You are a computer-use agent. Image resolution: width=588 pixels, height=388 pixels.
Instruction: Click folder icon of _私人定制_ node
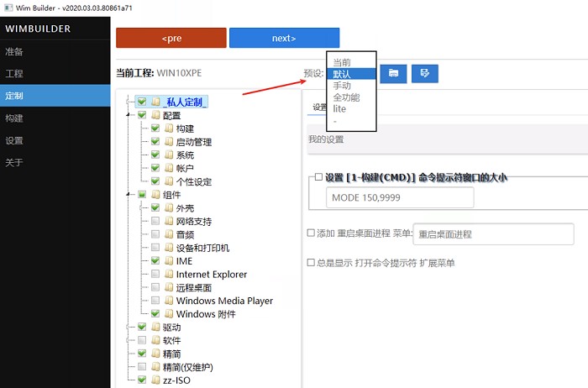(156, 102)
